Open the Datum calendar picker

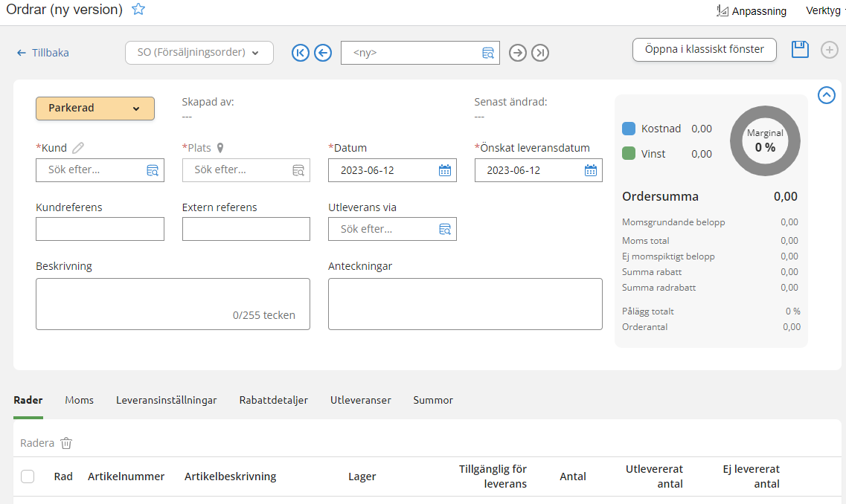(x=444, y=170)
